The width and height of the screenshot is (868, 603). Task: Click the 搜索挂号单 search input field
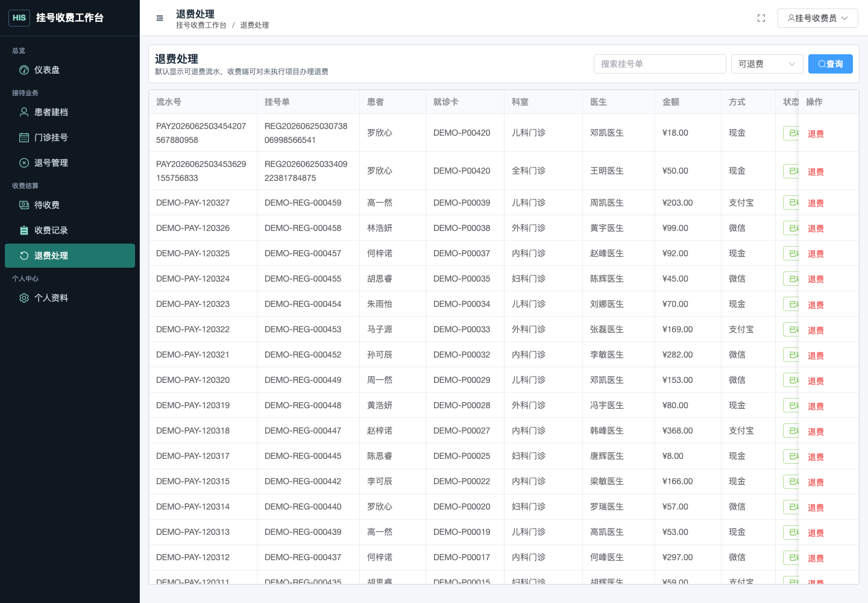pyautogui.click(x=660, y=64)
